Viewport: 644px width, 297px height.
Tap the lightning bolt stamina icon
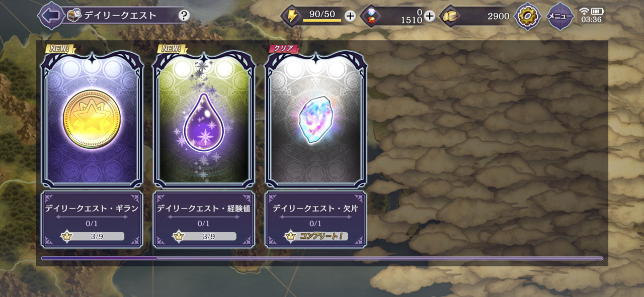coord(292,16)
